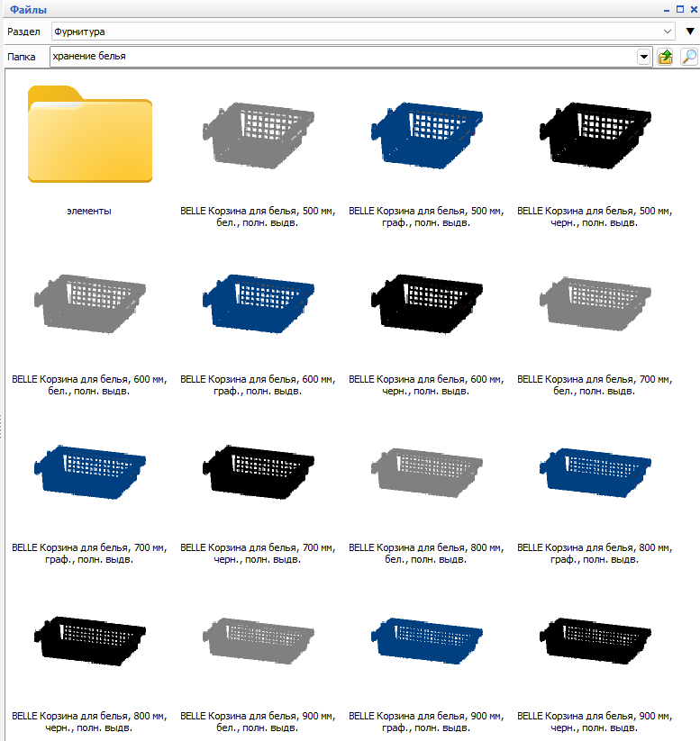Image resolution: width=700 pixels, height=741 pixels.
Task: Expand the Раздел Фурнитура dropdown
Action: click(x=667, y=32)
